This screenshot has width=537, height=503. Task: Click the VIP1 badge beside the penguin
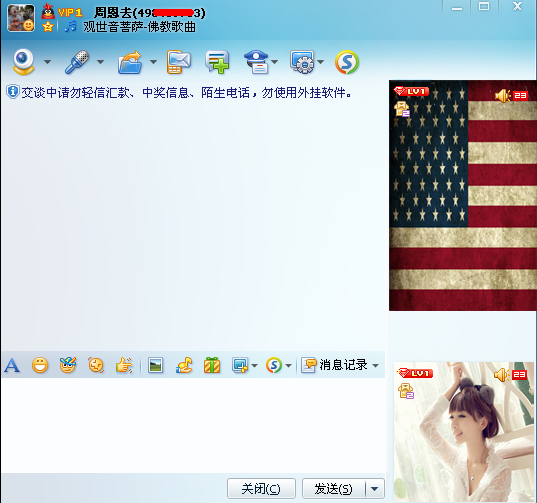(x=70, y=13)
